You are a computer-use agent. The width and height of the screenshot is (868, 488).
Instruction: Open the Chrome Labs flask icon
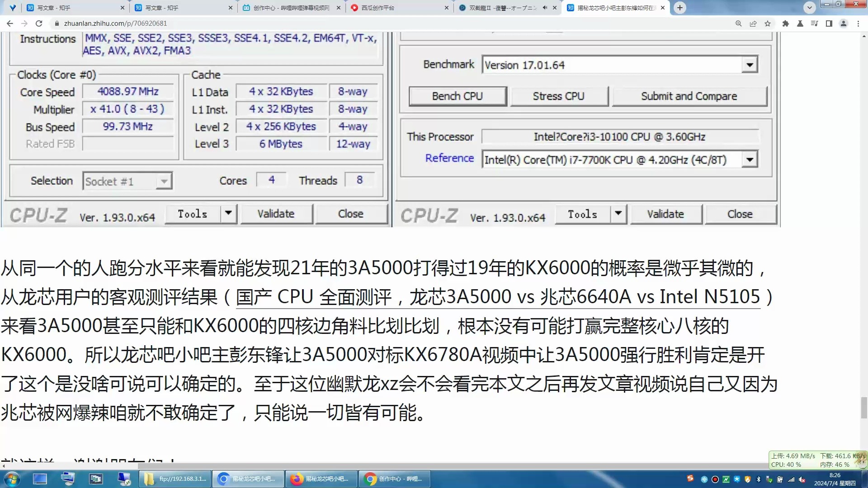click(x=800, y=23)
